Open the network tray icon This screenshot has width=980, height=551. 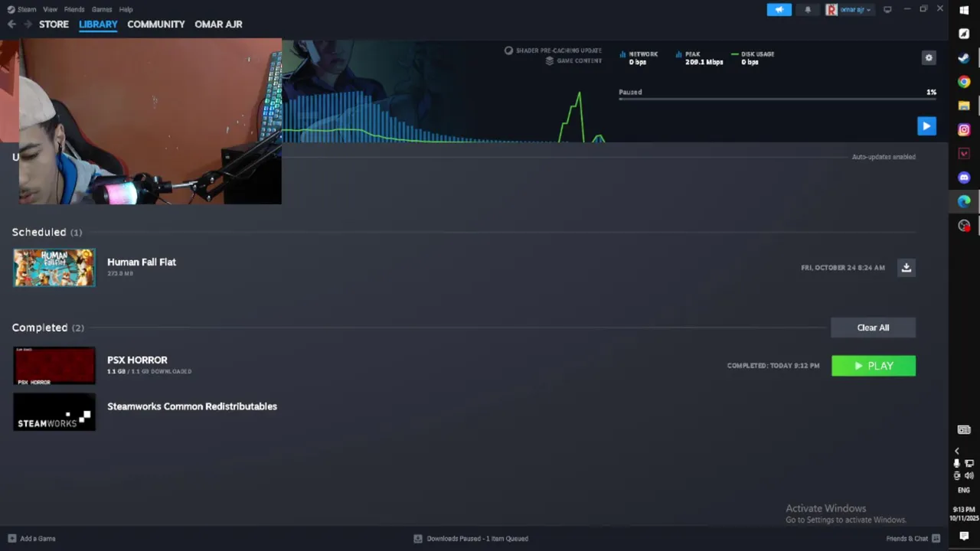click(x=969, y=463)
